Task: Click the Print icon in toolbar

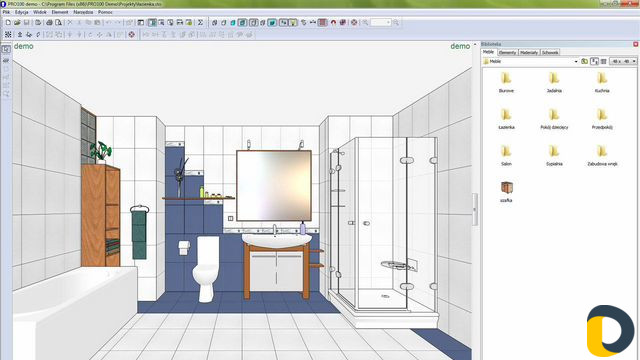Action: tap(49, 23)
